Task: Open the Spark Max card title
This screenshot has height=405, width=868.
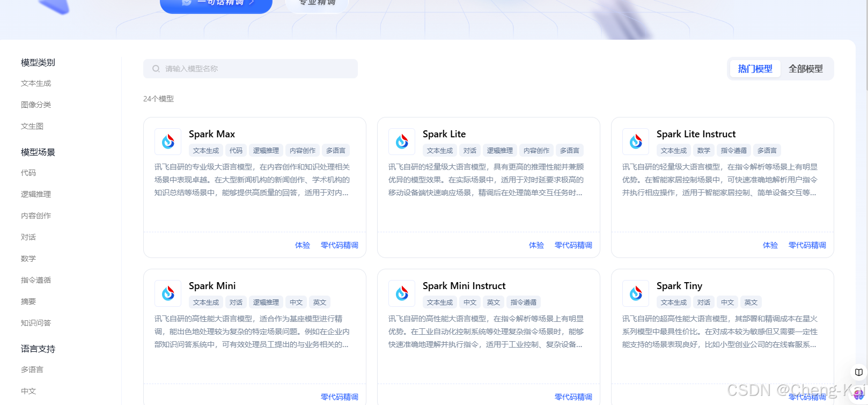Action: (212, 134)
